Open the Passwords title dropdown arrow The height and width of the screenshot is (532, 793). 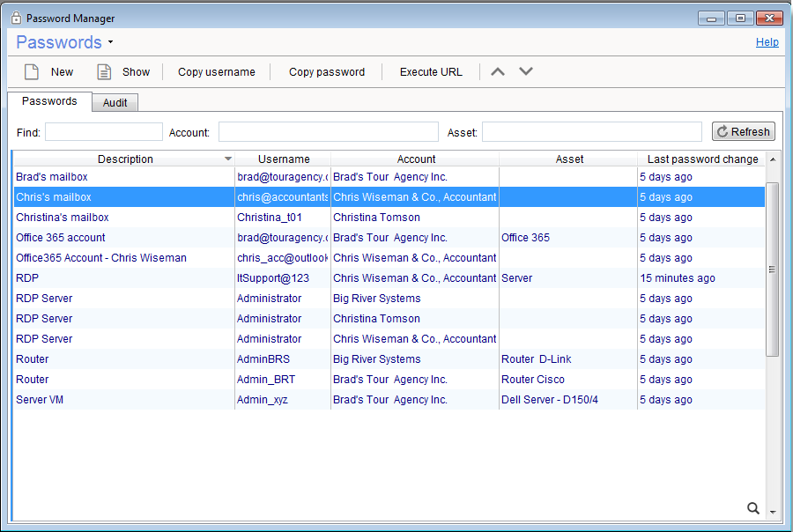click(111, 43)
